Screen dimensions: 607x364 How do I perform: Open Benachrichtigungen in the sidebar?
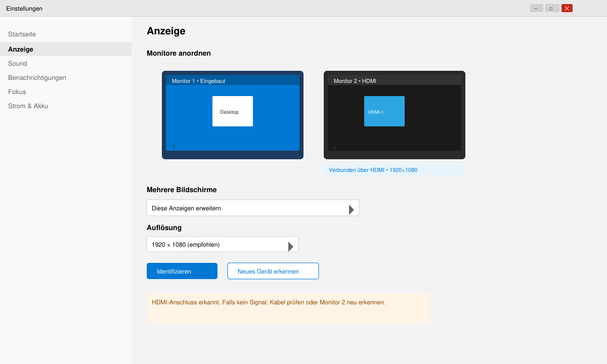(x=66, y=78)
